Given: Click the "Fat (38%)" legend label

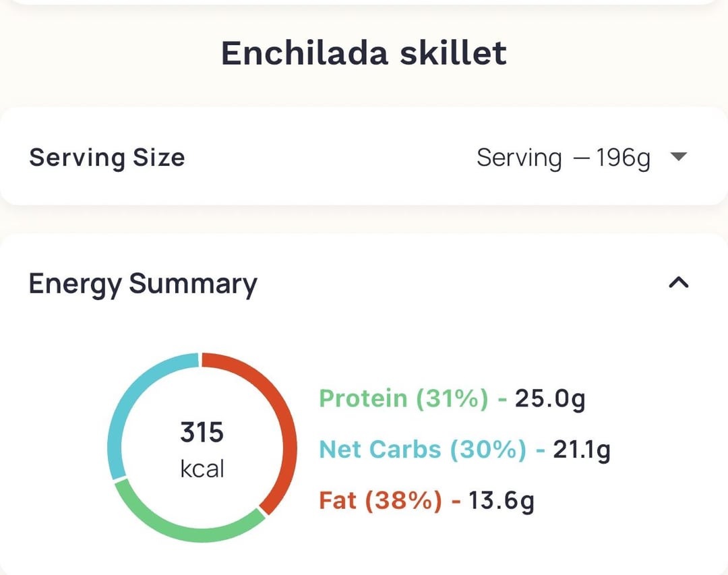Looking at the screenshot, I should [x=380, y=501].
